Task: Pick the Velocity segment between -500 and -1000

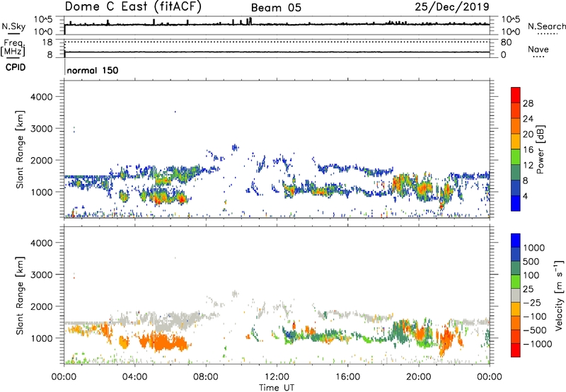Action: (x=516, y=336)
